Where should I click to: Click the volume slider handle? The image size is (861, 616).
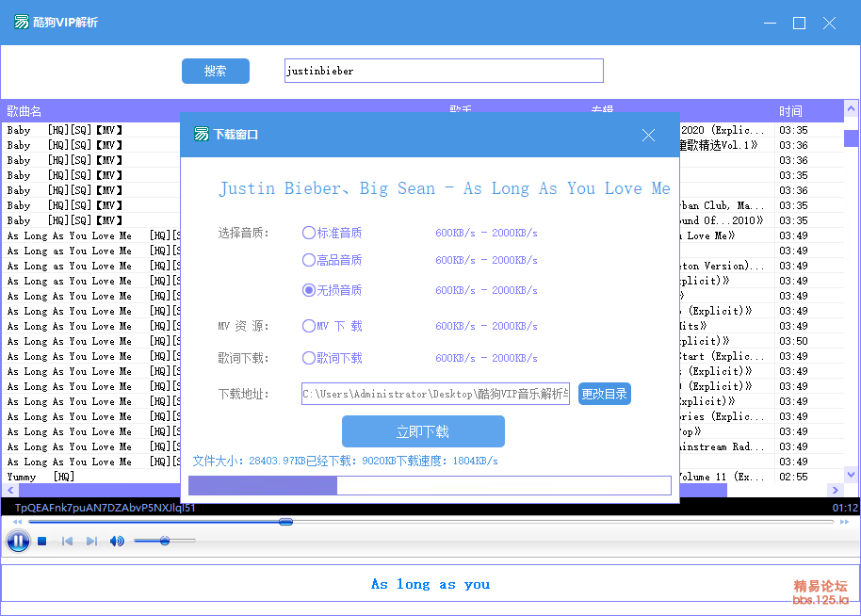tap(165, 541)
